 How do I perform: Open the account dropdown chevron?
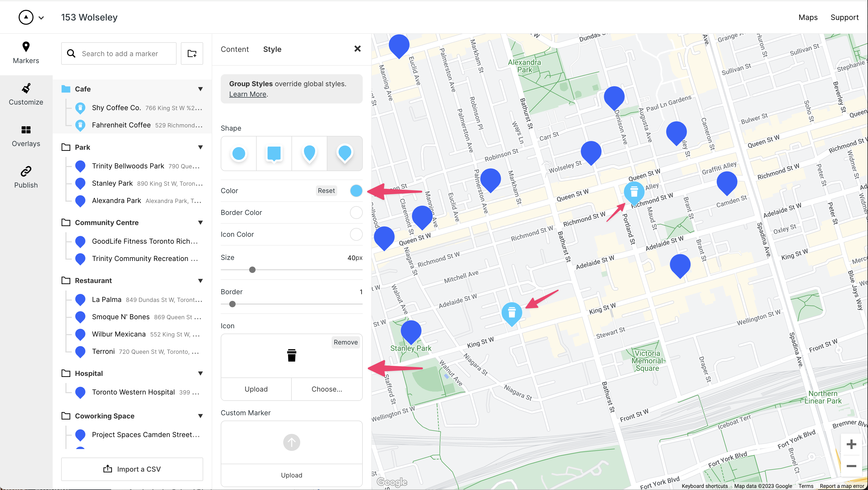pyautogui.click(x=41, y=18)
